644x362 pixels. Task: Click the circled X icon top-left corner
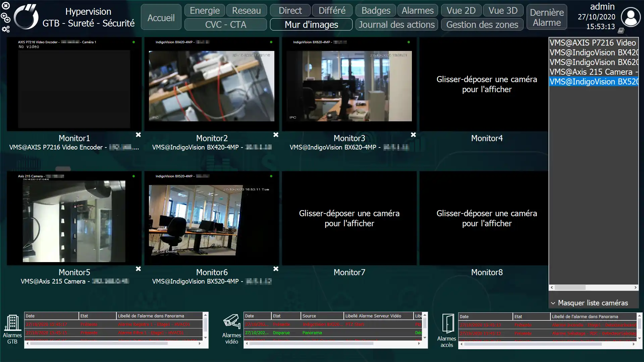[x=6, y=5]
